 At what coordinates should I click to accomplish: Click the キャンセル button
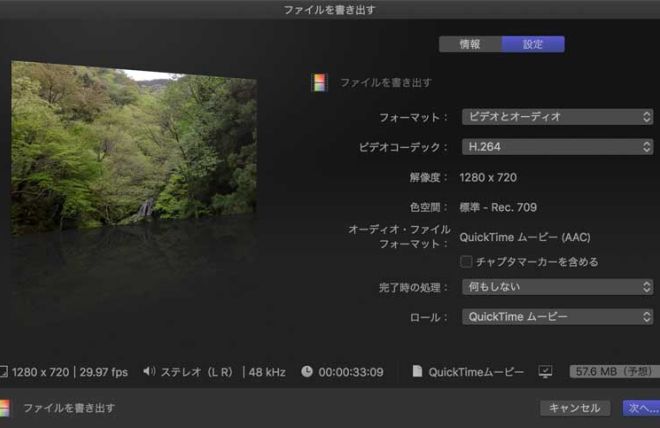[575, 408]
